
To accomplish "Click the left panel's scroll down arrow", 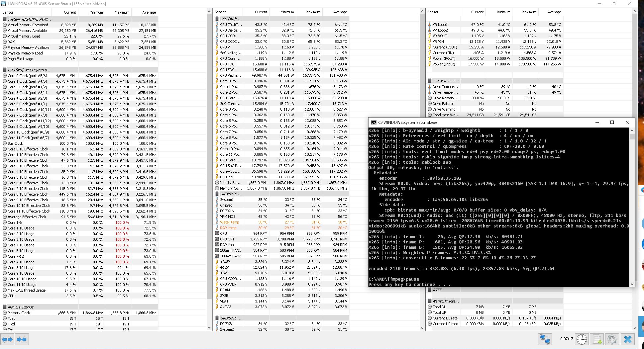I will [x=209, y=328].
